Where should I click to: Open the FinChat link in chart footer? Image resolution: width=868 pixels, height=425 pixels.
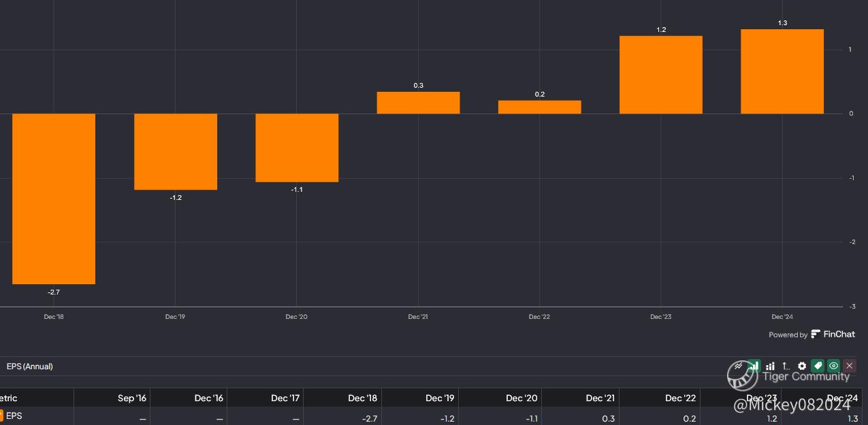[833, 335]
